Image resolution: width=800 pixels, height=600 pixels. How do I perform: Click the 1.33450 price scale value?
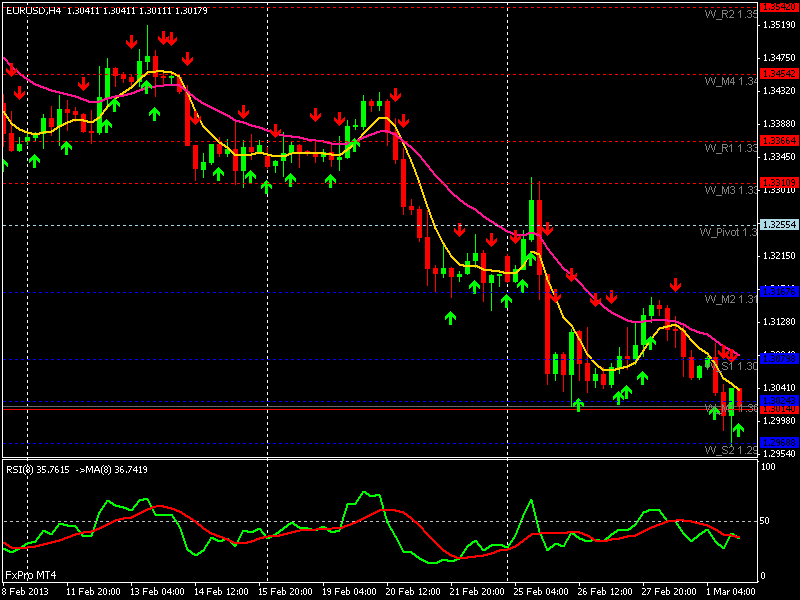click(x=779, y=157)
